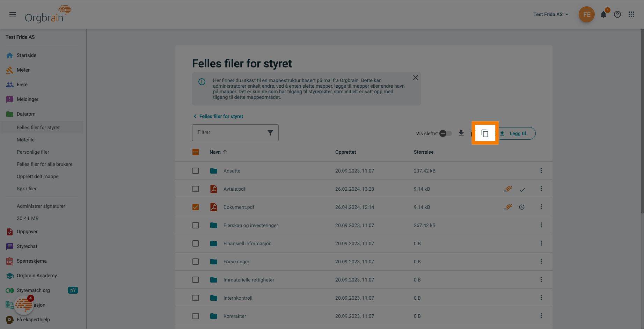Check the Finansiell informasjon checkbox
This screenshot has width=644, height=329.
coord(196,243)
